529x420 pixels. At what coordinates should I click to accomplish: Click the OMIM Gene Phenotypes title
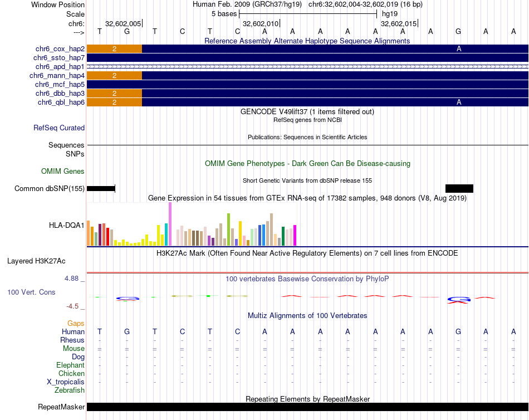(x=307, y=163)
